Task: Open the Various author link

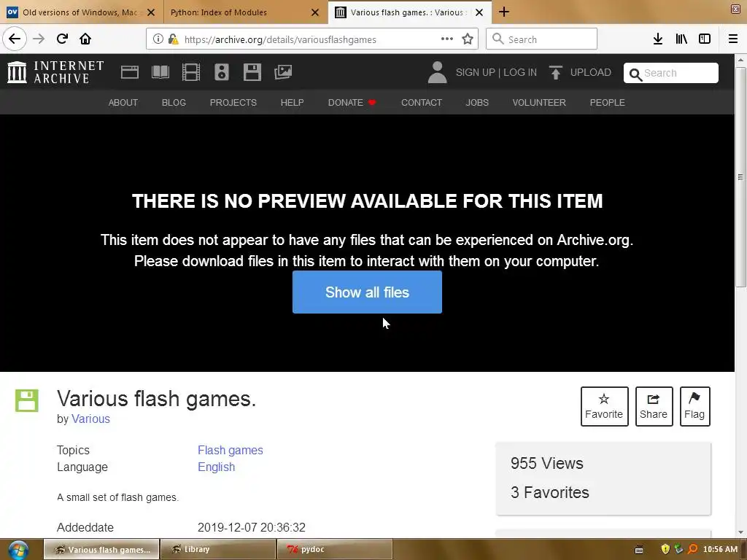Action: click(x=90, y=419)
